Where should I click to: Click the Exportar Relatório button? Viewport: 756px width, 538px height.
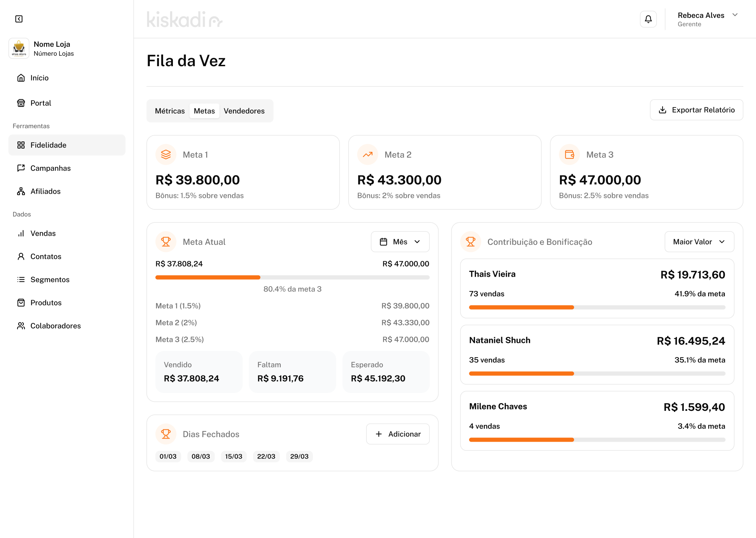pyautogui.click(x=696, y=110)
